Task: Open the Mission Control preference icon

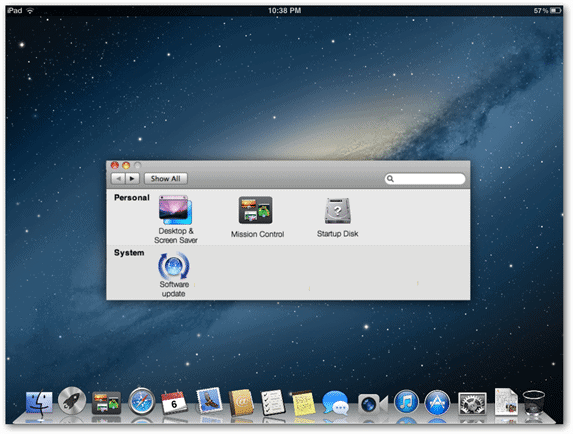Action: (x=255, y=210)
